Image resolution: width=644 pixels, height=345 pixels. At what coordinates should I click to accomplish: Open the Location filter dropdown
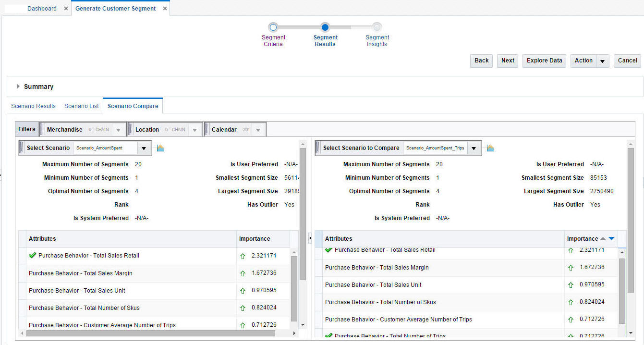point(194,130)
